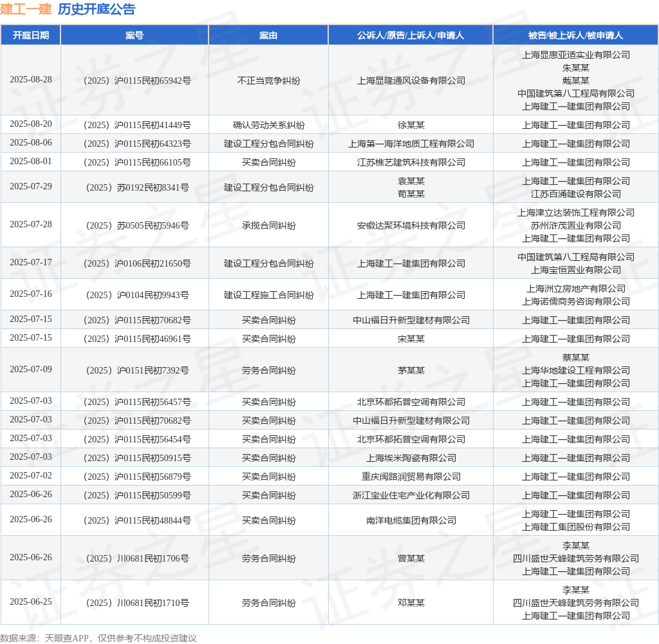Click defendant 江苏百涌建设有限公司

tap(576, 193)
